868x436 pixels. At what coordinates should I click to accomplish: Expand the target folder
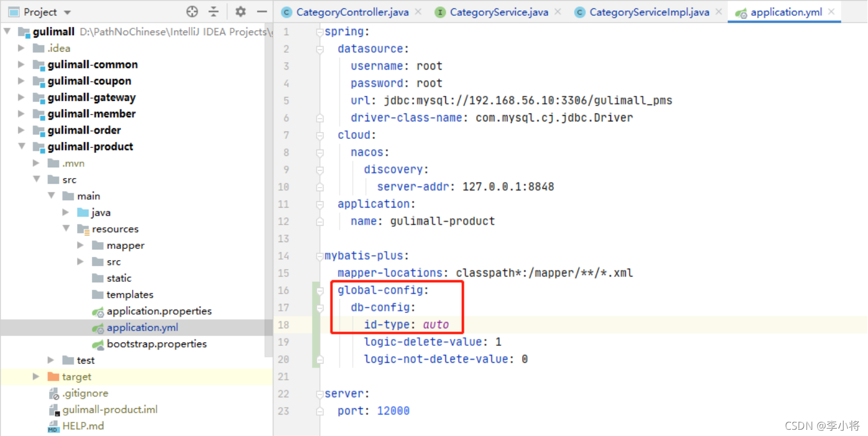tap(36, 376)
